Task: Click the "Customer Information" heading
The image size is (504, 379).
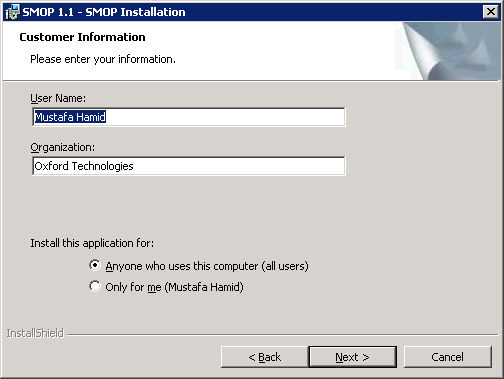Action: (x=82, y=37)
